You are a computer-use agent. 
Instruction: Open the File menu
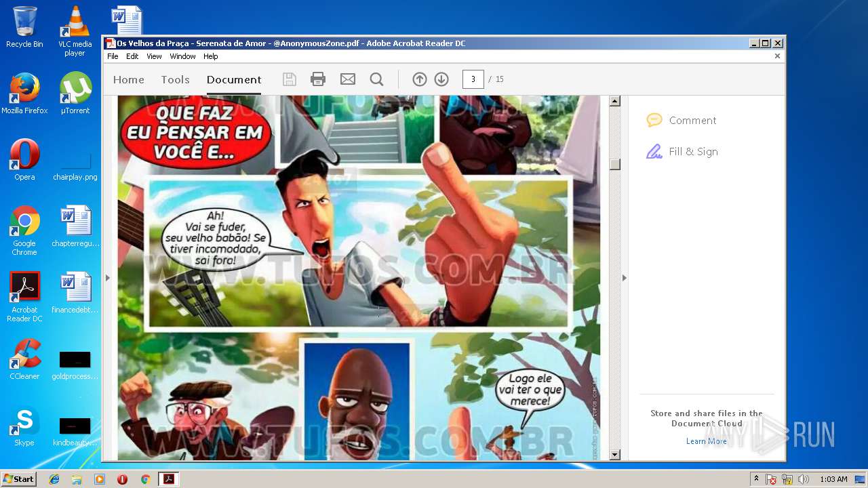113,56
